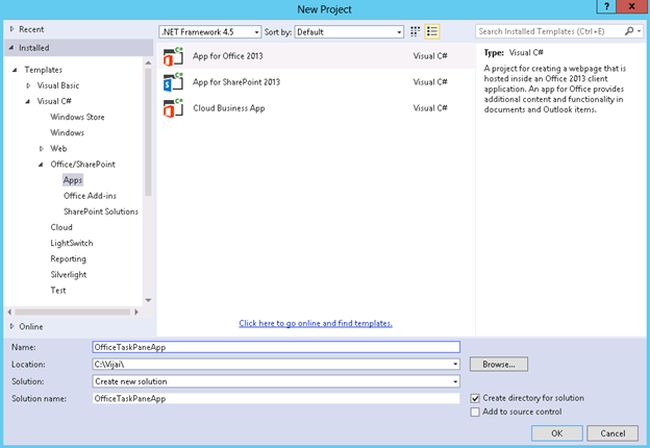Select the Windows tree item
The height and width of the screenshot is (448, 650).
point(67,133)
